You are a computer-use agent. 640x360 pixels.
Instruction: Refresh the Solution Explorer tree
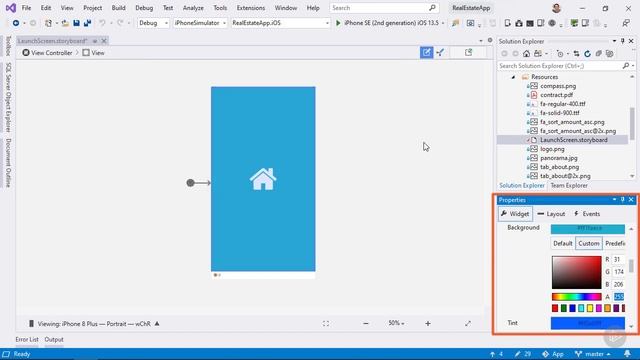click(x=587, y=53)
